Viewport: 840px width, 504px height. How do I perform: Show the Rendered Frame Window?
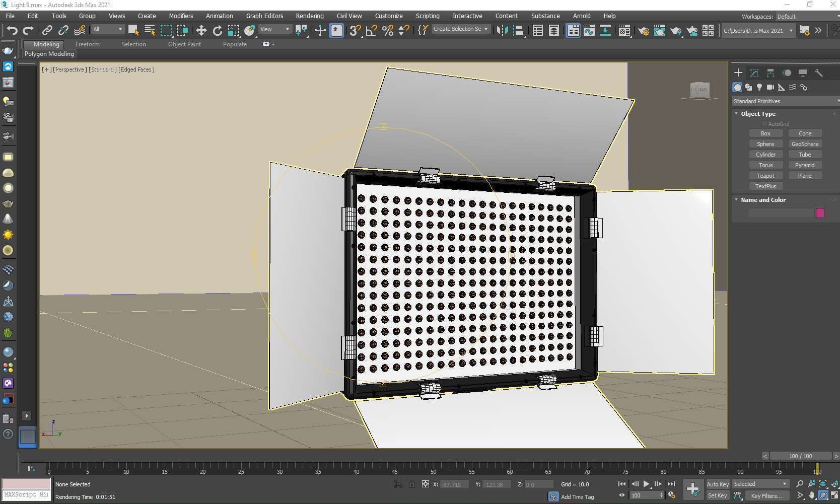(660, 30)
